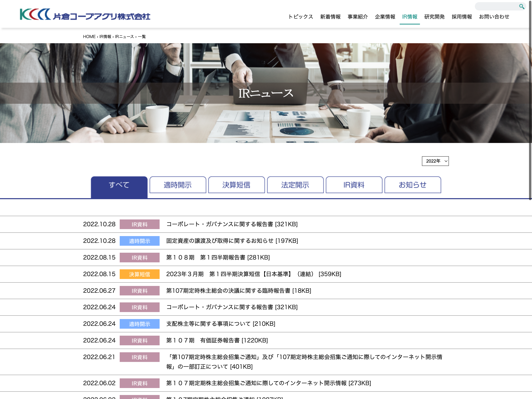Screen dimensions: 532x399
Task: Click IRニュース in the breadcrumb
Action: tap(124, 37)
